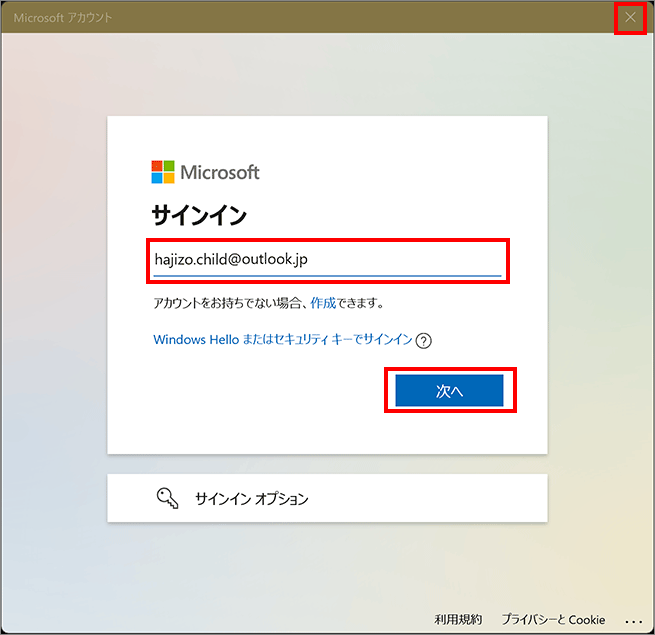The image size is (655, 635).
Task: Open サインイン オプション panel
Action: pyautogui.click(x=328, y=498)
